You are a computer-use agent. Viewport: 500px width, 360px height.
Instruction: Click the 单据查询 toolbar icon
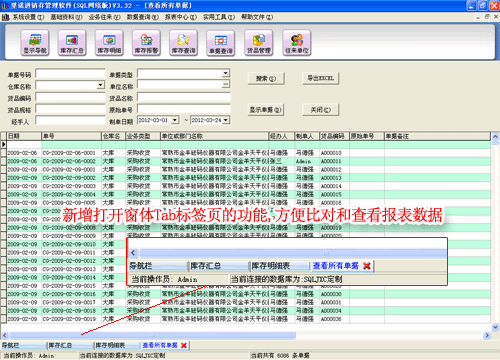click(221, 43)
